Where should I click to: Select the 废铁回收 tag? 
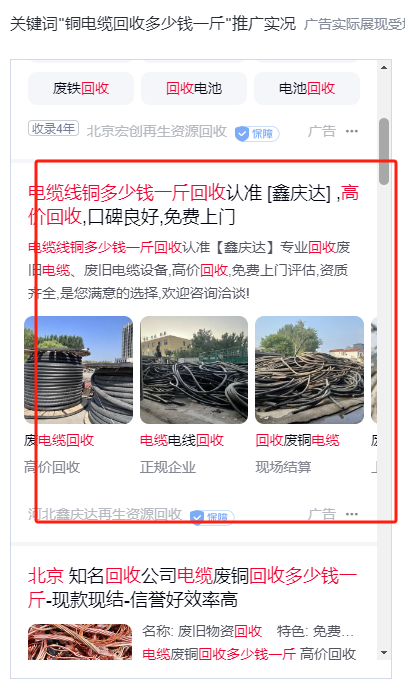(81, 88)
